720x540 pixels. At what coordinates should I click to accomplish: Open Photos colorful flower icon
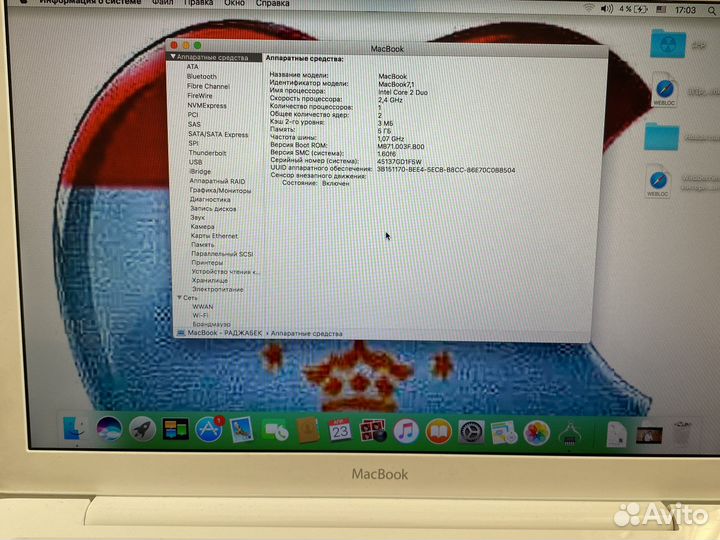(537, 433)
